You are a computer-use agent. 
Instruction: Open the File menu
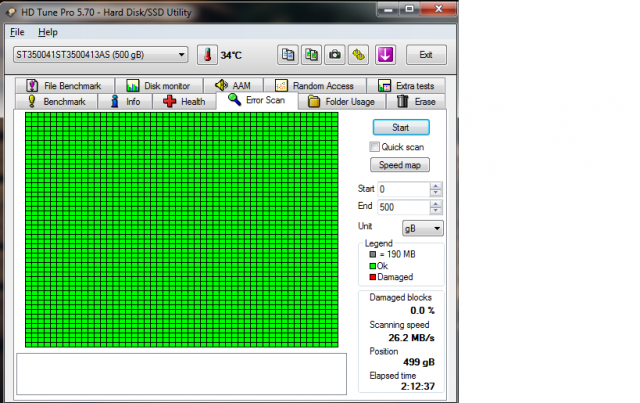17,32
